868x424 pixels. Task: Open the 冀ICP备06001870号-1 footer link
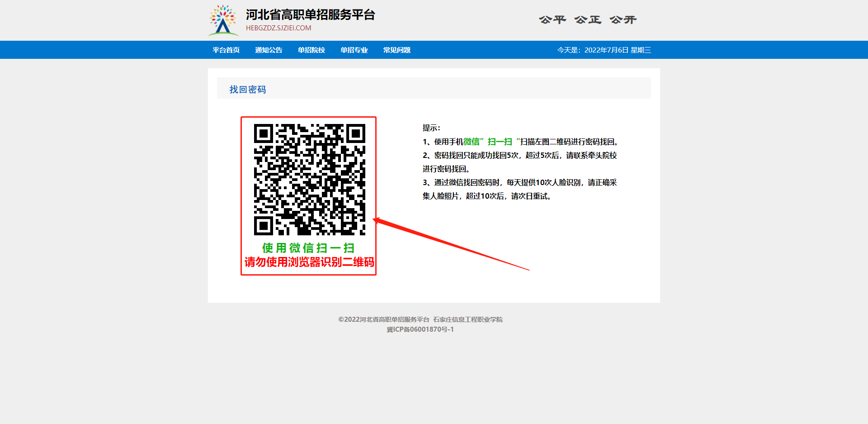[420, 329]
